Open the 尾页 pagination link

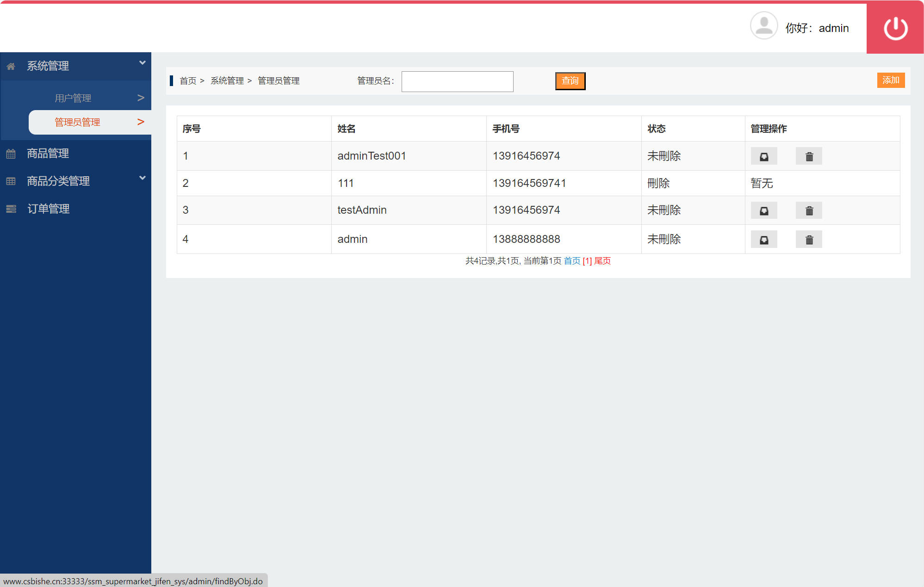click(x=602, y=261)
